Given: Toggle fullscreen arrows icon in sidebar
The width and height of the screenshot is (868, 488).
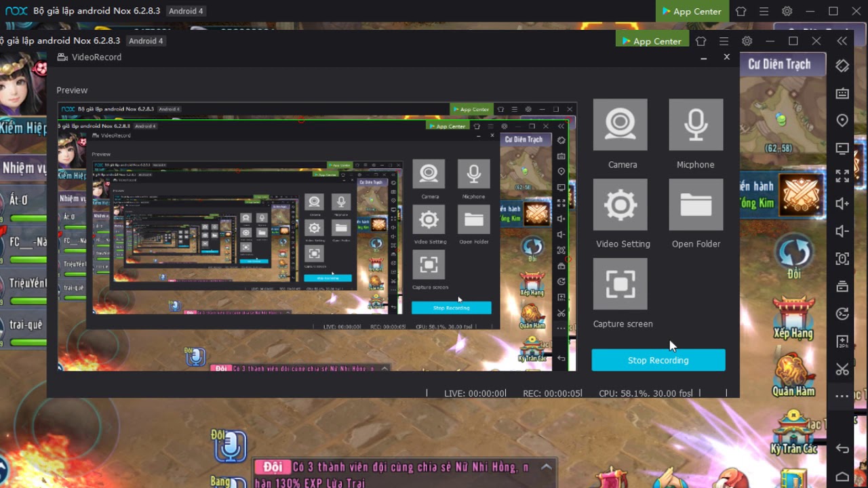Looking at the screenshot, I should click(842, 176).
